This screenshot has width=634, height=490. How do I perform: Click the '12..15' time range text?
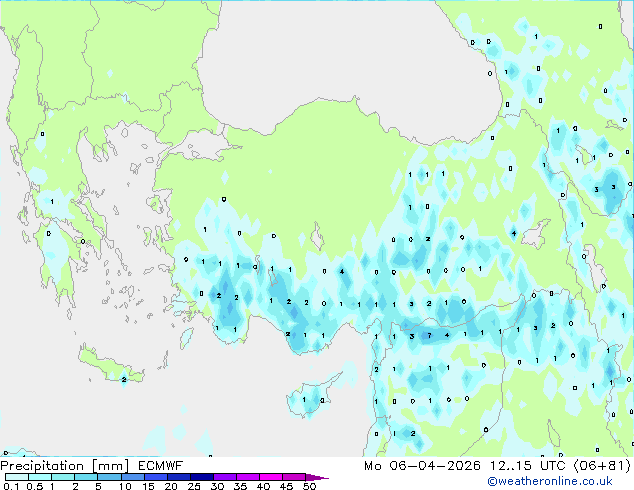point(513,466)
